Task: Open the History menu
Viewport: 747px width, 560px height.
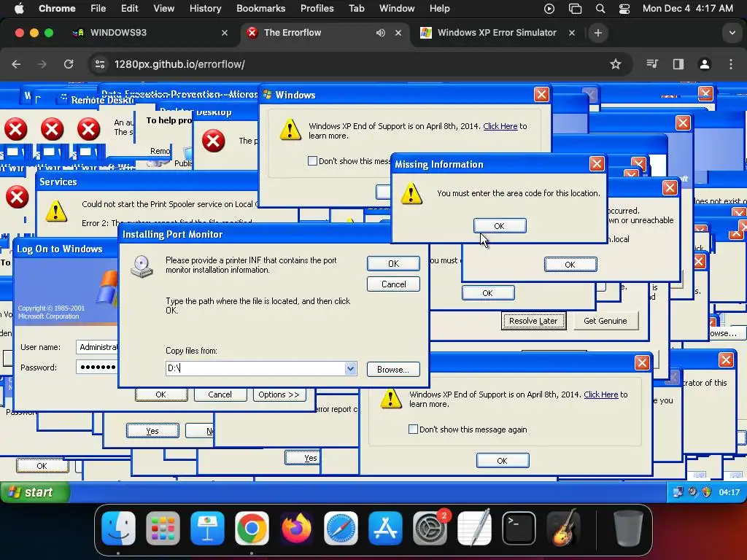Action: (x=205, y=8)
